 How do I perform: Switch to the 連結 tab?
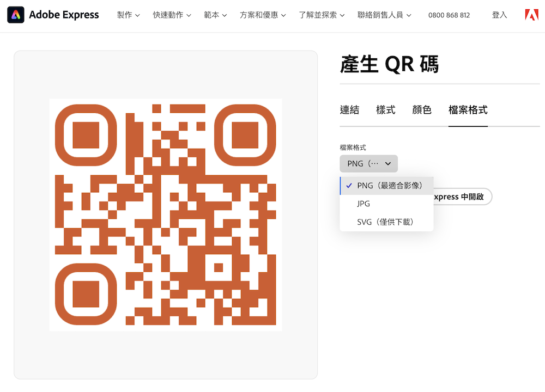349,110
